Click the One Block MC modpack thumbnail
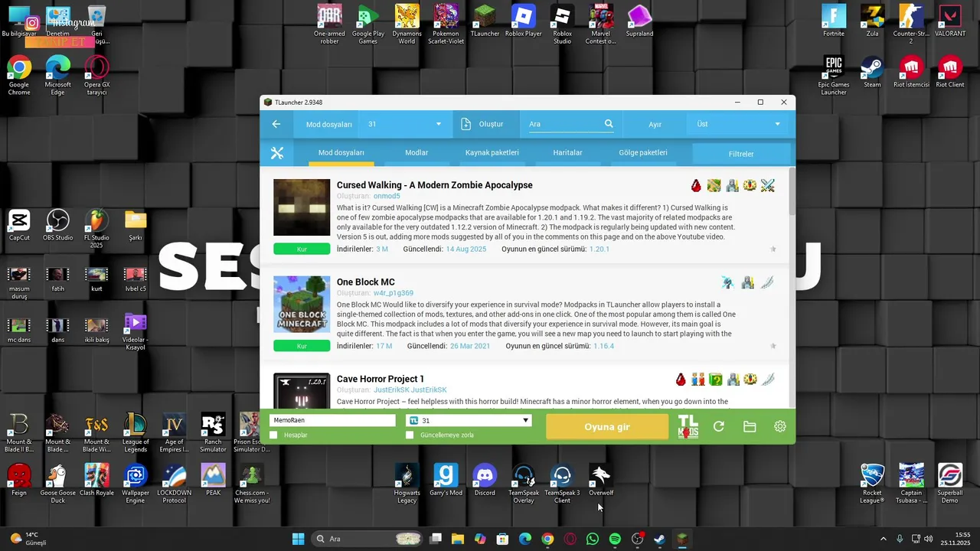This screenshot has width=980, height=551. [x=302, y=305]
